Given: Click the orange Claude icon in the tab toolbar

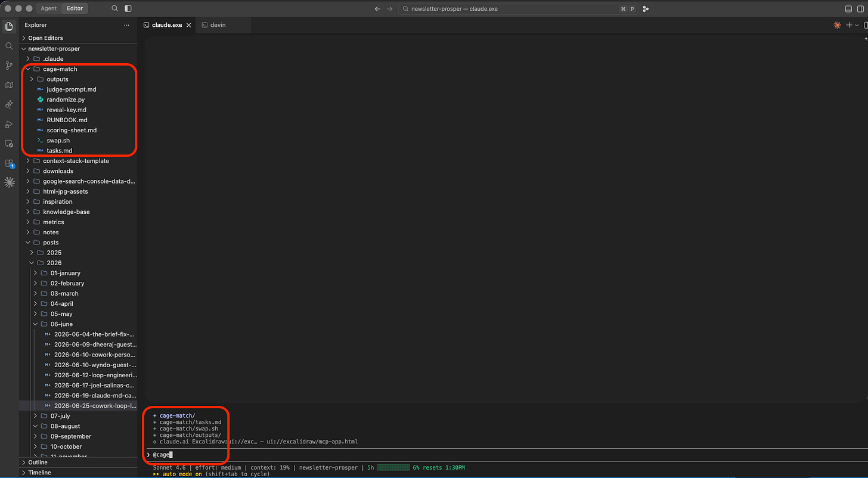Looking at the screenshot, I should point(837,25).
